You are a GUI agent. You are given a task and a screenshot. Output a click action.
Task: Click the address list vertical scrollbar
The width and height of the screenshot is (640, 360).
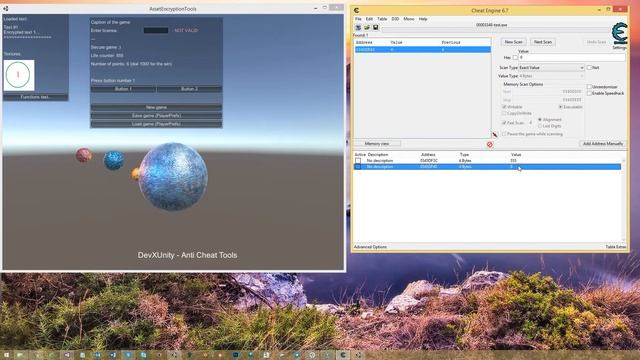point(623,200)
